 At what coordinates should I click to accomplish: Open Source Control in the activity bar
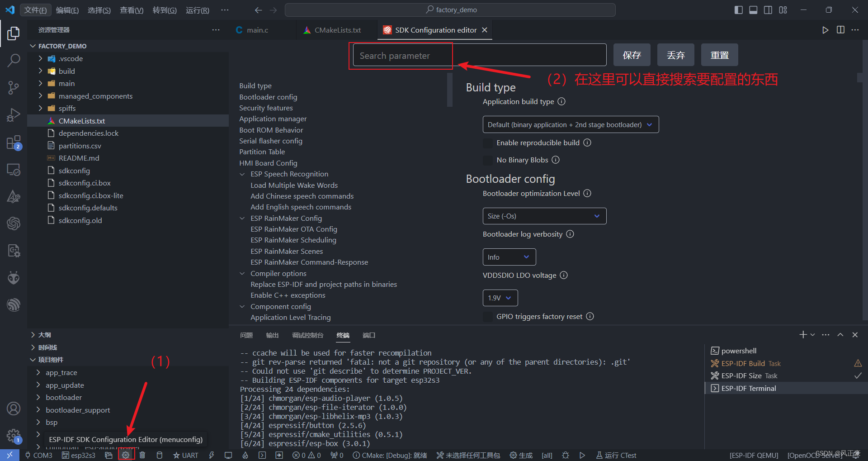click(x=14, y=87)
